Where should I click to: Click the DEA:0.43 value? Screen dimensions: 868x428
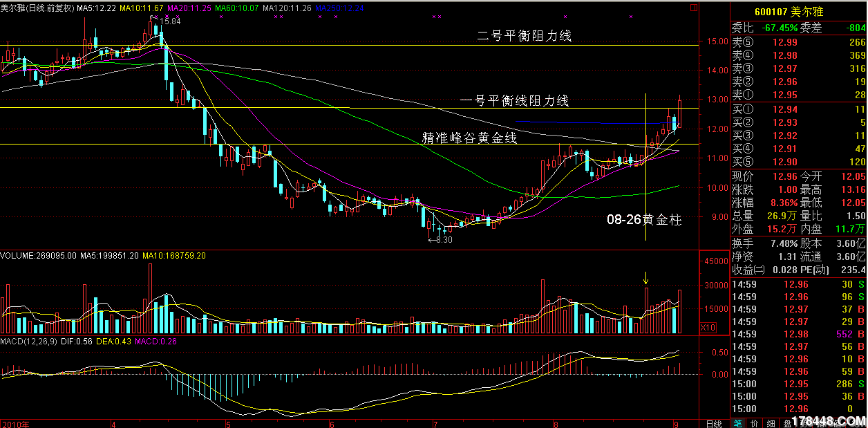(114, 342)
